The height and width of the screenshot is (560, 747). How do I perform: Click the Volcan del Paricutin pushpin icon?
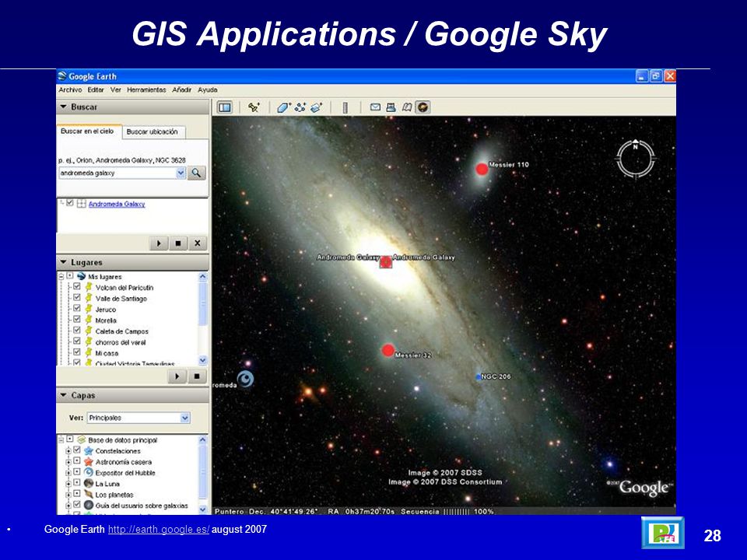pyautogui.click(x=89, y=287)
